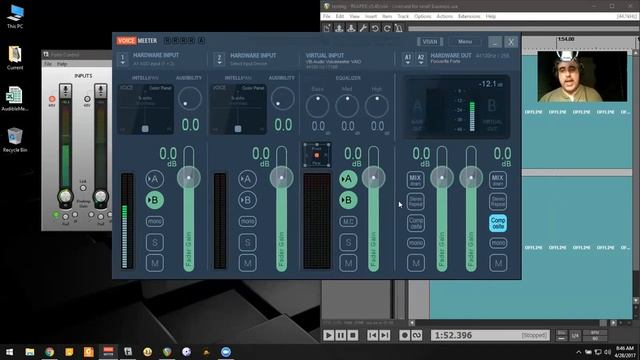640x360 pixels.
Task: Open File Explorer from the taskbar
Action: point(29,351)
